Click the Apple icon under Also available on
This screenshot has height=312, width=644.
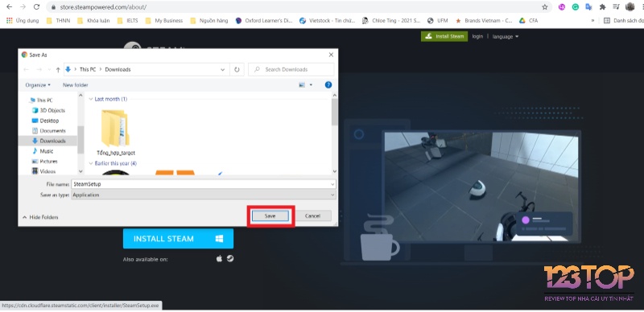219,259
